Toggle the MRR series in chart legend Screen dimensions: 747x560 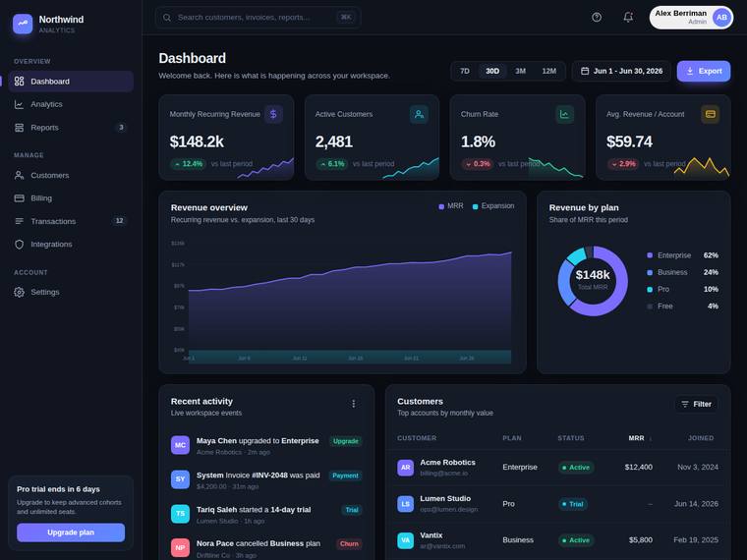[x=451, y=206]
